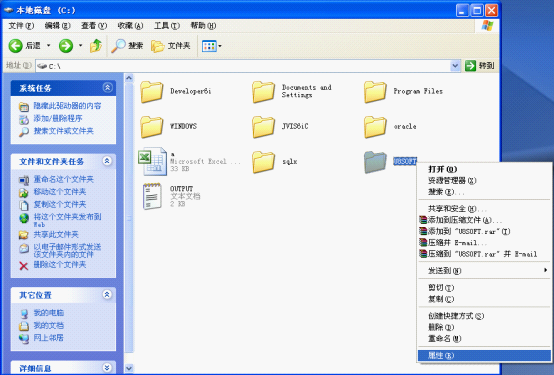This screenshot has height=375, width=554.
Task: Click Rename this folder (重命名这个文件夹) link
Action: [64, 179]
